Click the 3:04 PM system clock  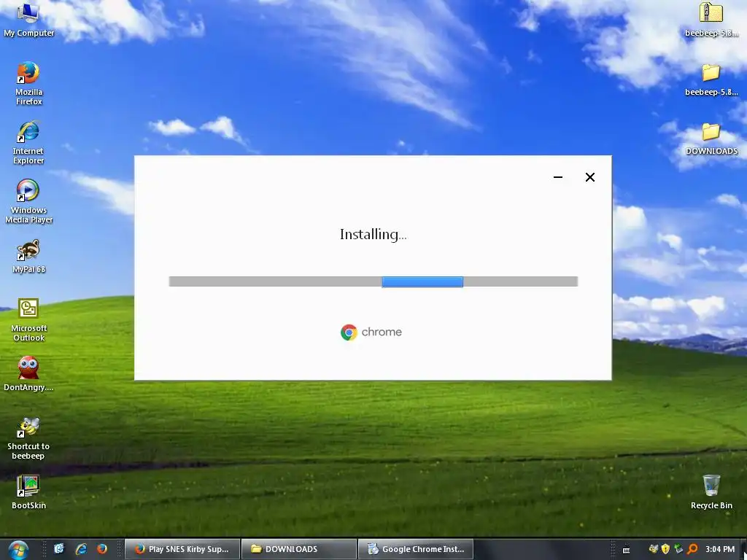[720, 549]
